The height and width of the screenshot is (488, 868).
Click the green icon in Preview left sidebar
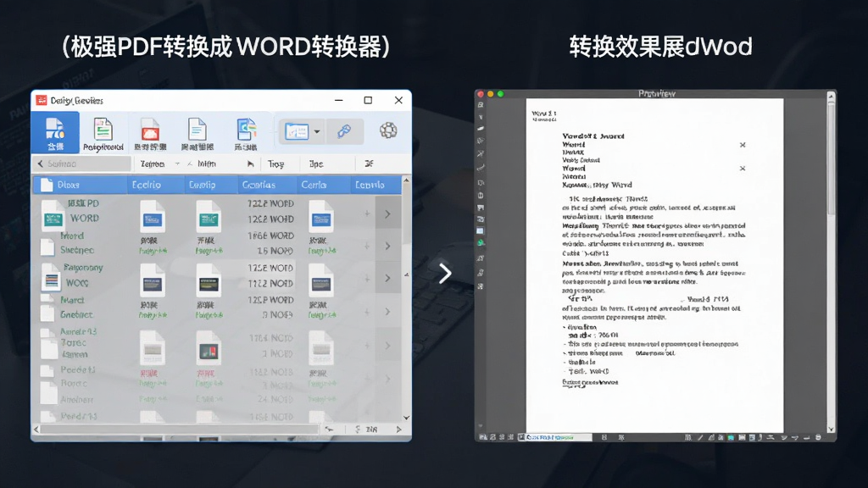click(481, 243)
